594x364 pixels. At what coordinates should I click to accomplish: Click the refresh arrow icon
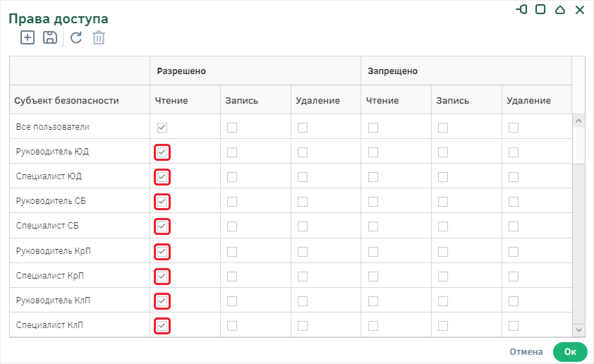pos(76,37)
